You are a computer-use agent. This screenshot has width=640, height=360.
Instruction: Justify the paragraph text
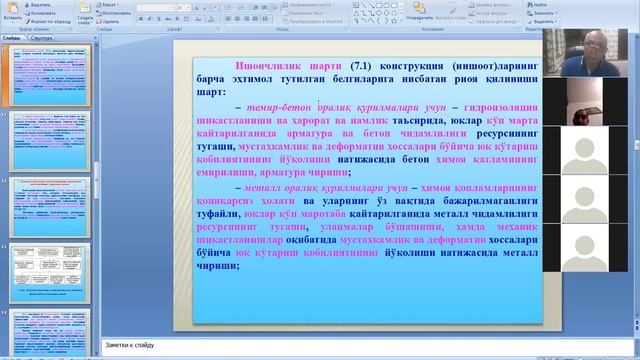tap(256, 19)
